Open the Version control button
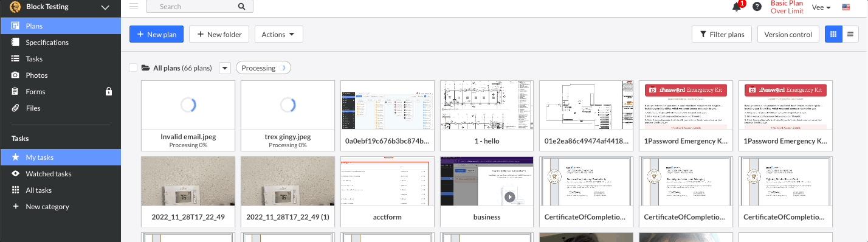The image size is (868, 242). 788,35
